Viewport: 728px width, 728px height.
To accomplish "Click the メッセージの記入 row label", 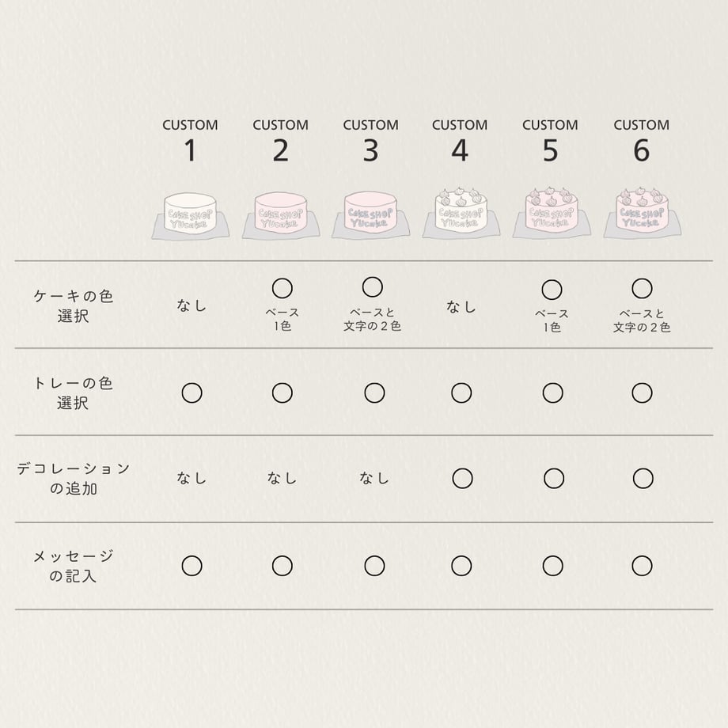I will click(x=74, y=566).
